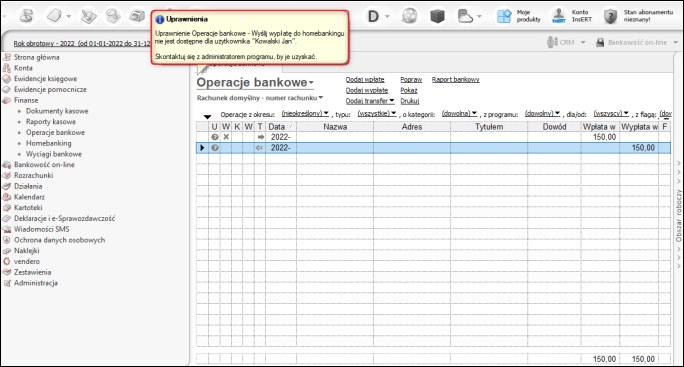This screenshot has height=367, width=684.
Task: Sort by the Tytułem column header
Action: (x=489, y=127)
